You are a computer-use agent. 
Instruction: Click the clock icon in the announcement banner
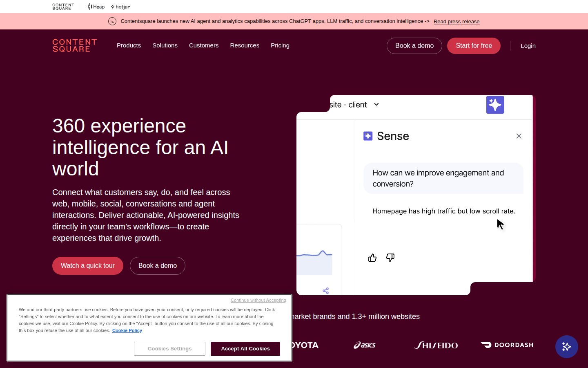point(112,21)
